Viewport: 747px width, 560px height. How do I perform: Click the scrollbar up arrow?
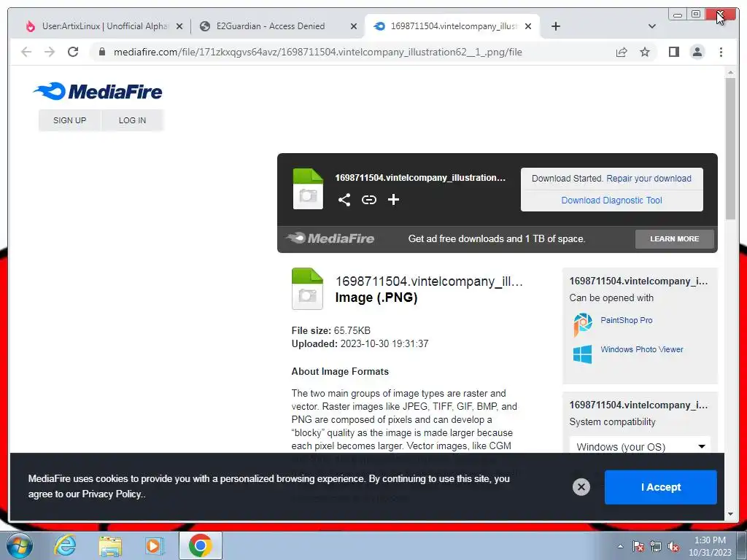[x=730, y=72]
